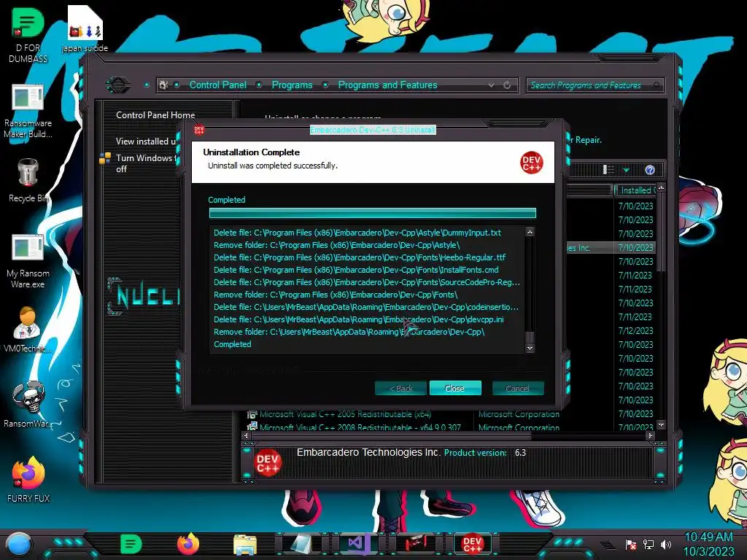Switch to Visual Studio in taskbar
This screenshot has width=747, height=560.
coord(359,544)
